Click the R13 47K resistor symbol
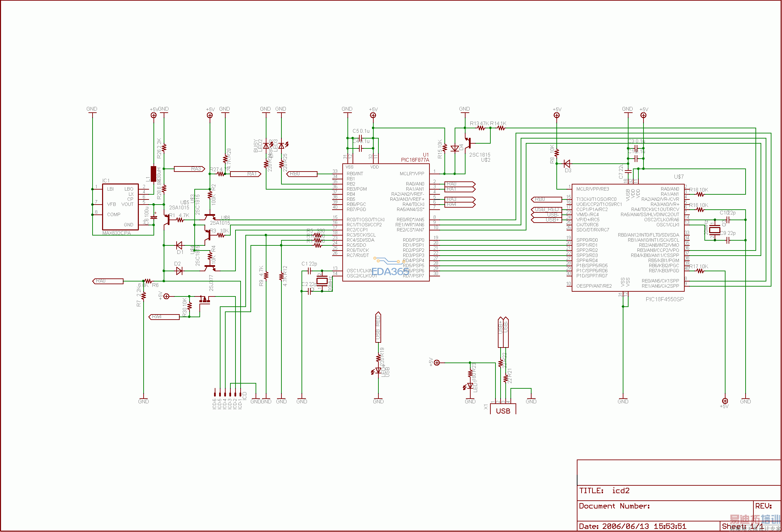 click(x=481, y=128)
